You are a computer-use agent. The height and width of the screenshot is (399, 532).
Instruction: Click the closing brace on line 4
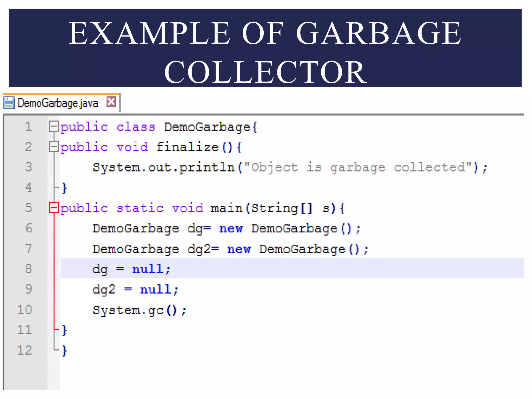tap(65, 188)
